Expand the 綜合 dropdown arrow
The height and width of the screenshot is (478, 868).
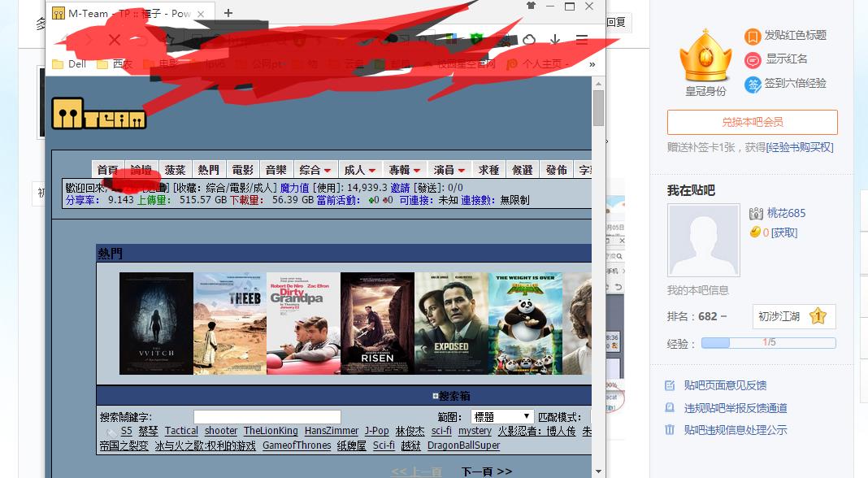(x=328, y=171)
